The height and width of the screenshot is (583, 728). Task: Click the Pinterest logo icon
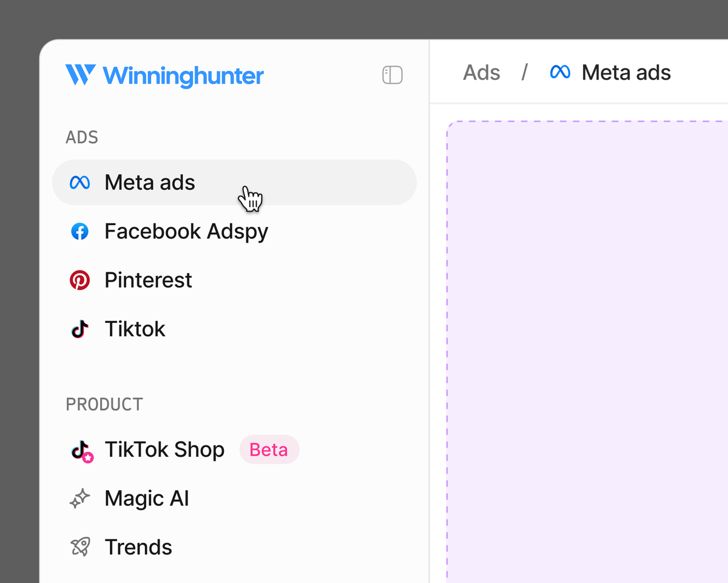(x=79, y=280)
